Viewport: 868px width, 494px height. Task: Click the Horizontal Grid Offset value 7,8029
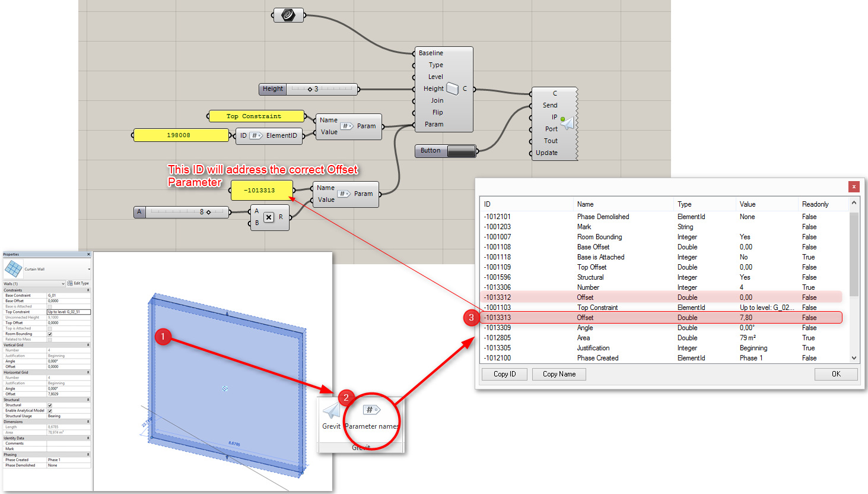coord(69,394)
